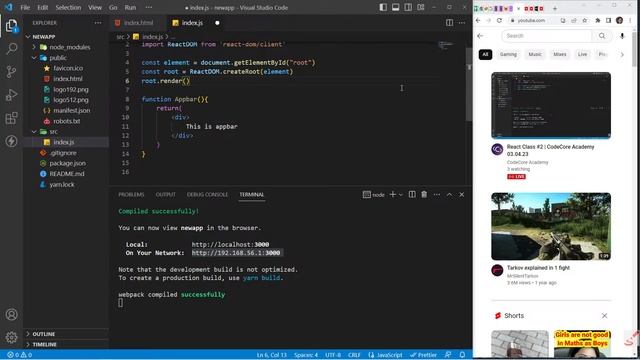Select the Gaming filter chip on YouTube
Image resolution: width=640 pixels, height=360 pixels.
pos(508,54)
